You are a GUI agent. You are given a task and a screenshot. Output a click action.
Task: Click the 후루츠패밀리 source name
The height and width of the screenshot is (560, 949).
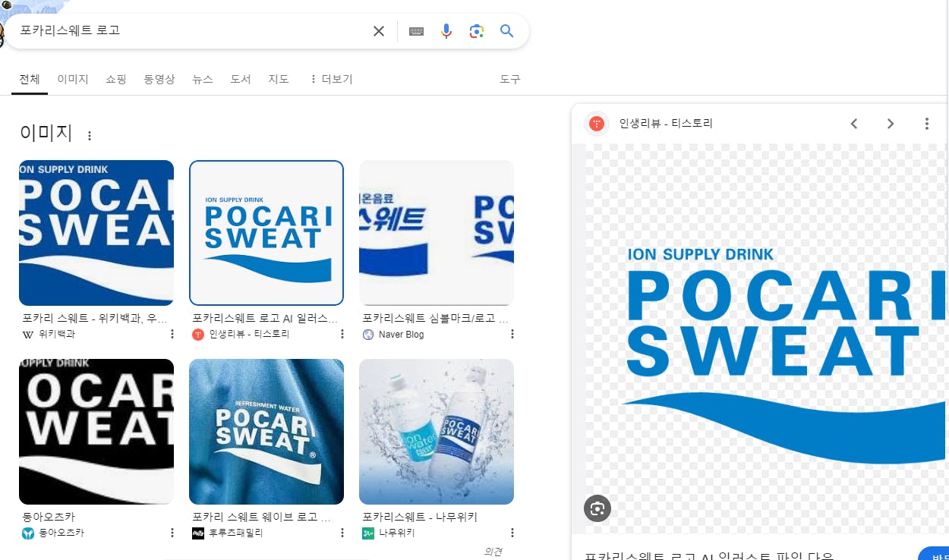pyautogui.click(x=236, y=533)
